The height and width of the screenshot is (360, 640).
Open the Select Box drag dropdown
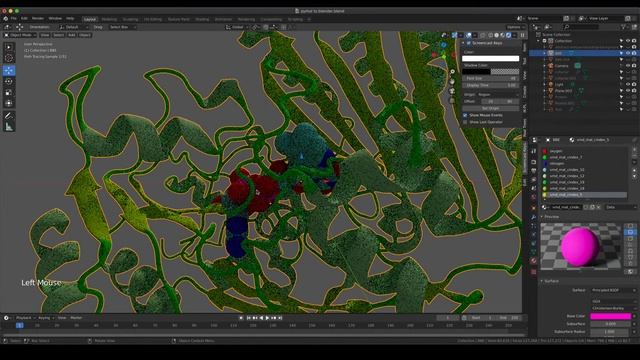click(122, 27)
